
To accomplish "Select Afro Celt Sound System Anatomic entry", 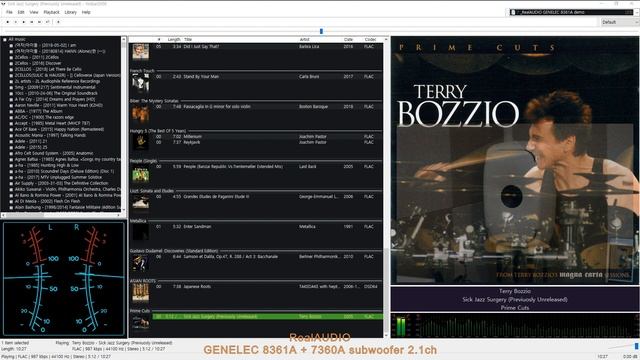I will coord(54,153).
